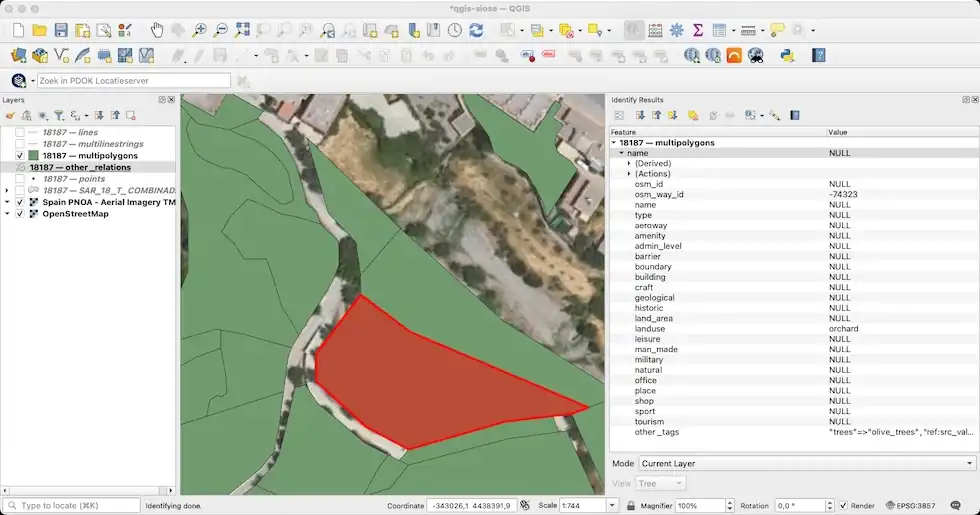Image resolution: width=980 pixels, height=515 pixels.
Task: Select the Pan Map hand tool
Action: (157, 30)
